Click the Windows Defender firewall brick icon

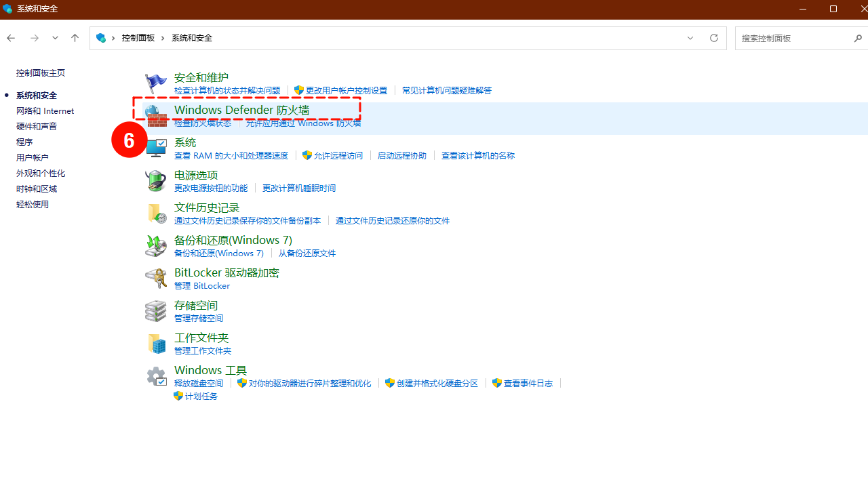point(156,116)
